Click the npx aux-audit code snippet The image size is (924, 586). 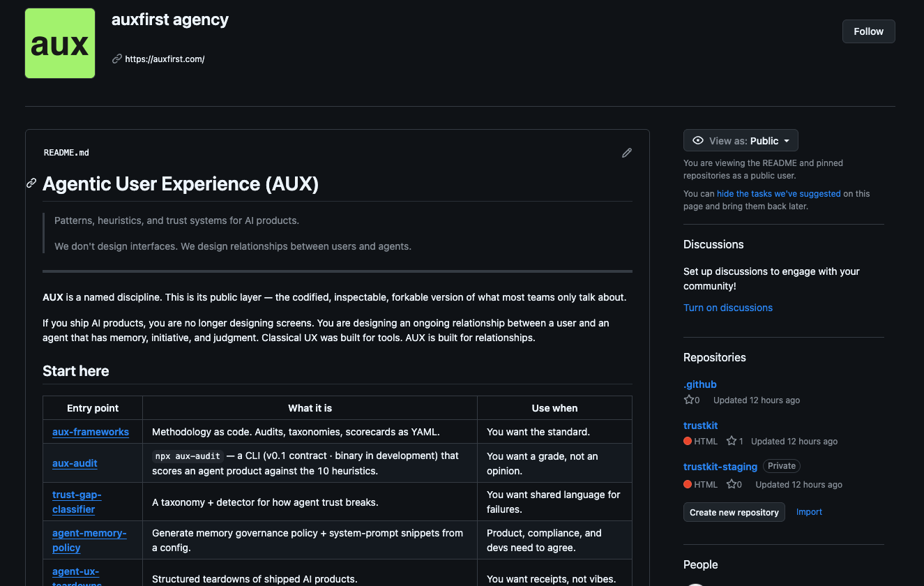point(188,456)
